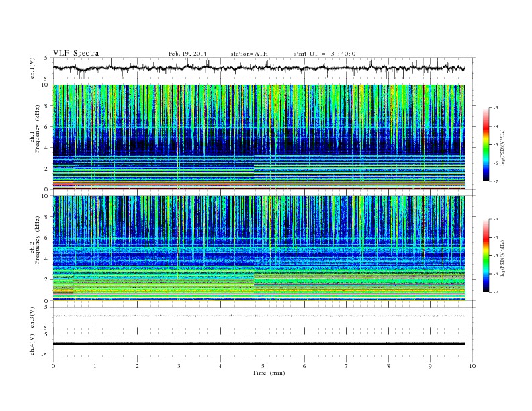The image size is (532, 411).
Task: Click the "VLF Spectra" plot title
Action: (76, 53)
